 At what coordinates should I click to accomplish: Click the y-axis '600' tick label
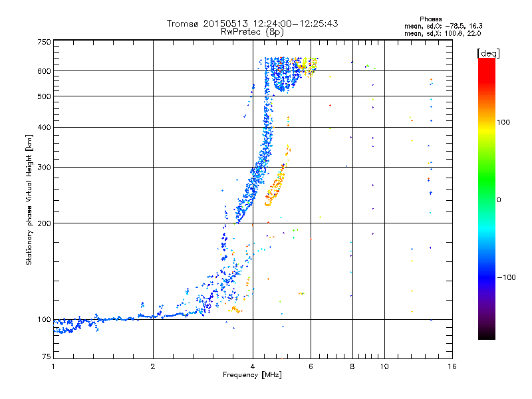pos(44,71)
